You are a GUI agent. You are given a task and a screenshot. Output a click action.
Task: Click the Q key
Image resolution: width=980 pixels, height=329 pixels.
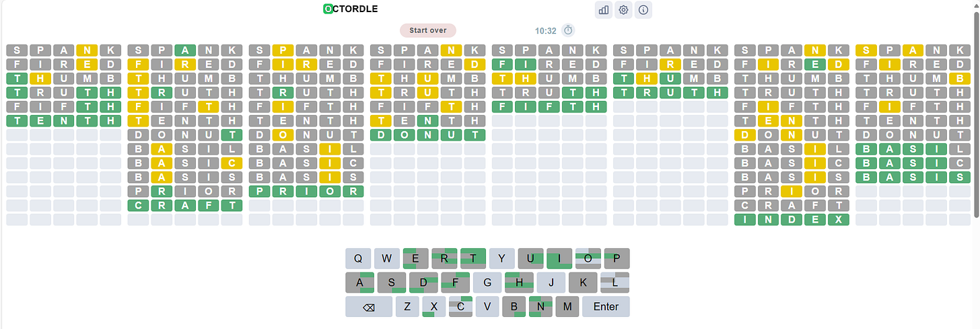358,258
